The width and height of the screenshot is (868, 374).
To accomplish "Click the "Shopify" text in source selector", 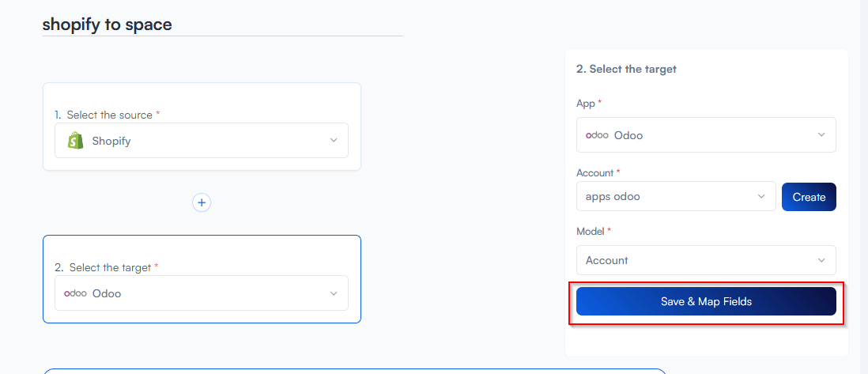I will (111, 141).
